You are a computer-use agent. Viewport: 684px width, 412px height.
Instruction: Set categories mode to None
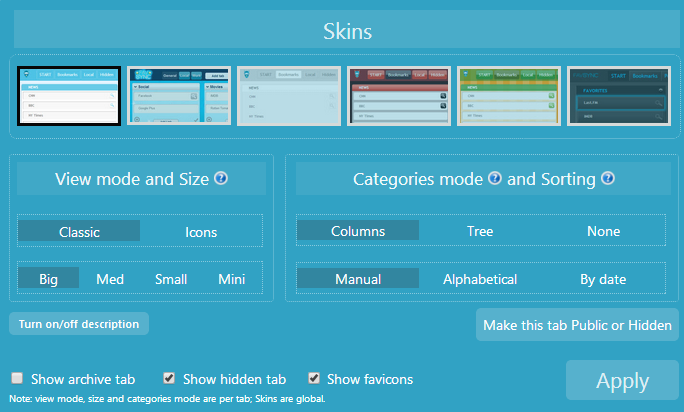[x=603, y=231]
